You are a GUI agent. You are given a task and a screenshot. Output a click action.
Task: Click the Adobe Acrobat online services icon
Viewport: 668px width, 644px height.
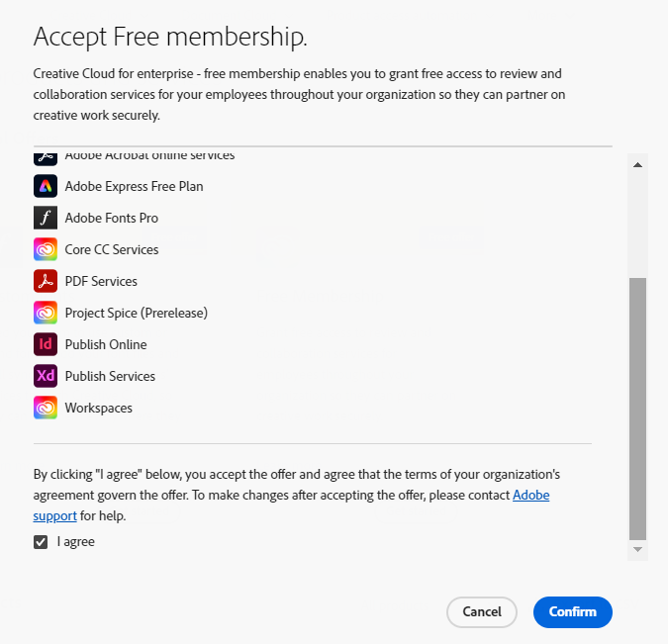pyautogui.click(x=46, y=156)
